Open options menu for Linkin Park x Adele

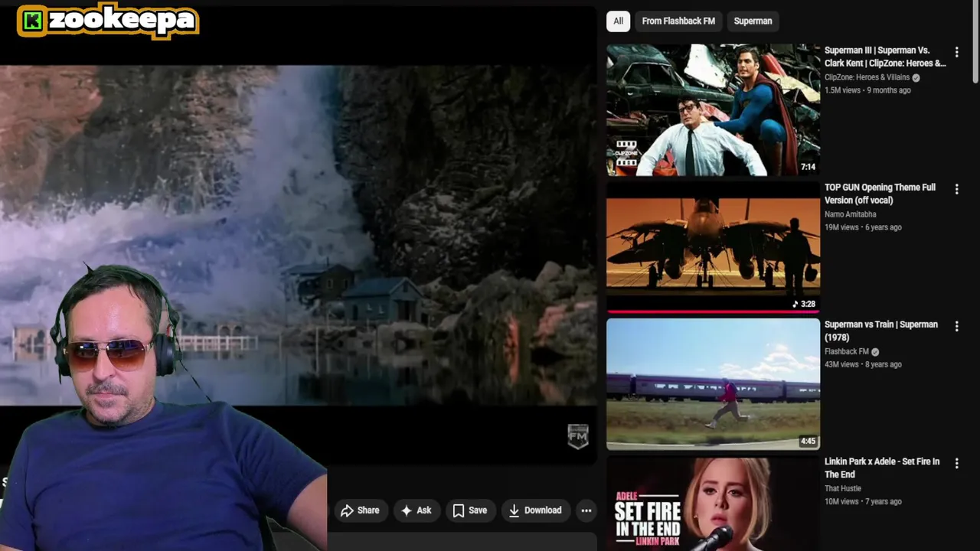(956, 463)
